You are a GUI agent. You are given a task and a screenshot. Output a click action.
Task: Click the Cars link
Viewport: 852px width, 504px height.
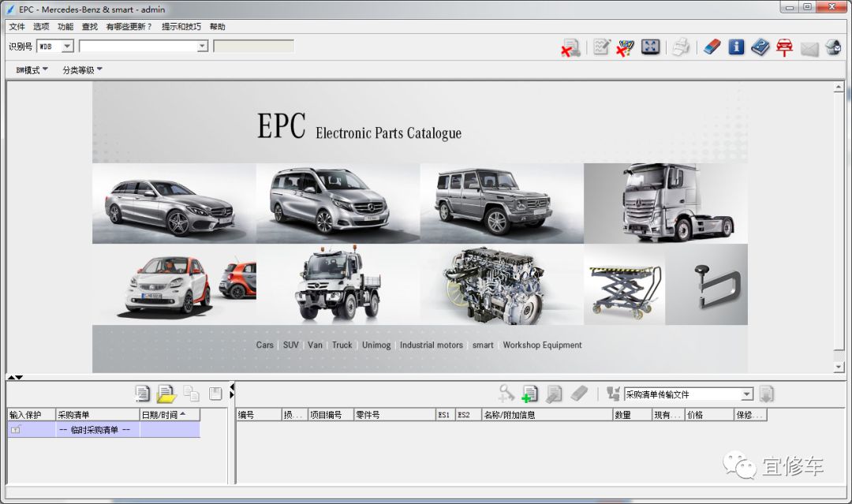coord(264,345)
